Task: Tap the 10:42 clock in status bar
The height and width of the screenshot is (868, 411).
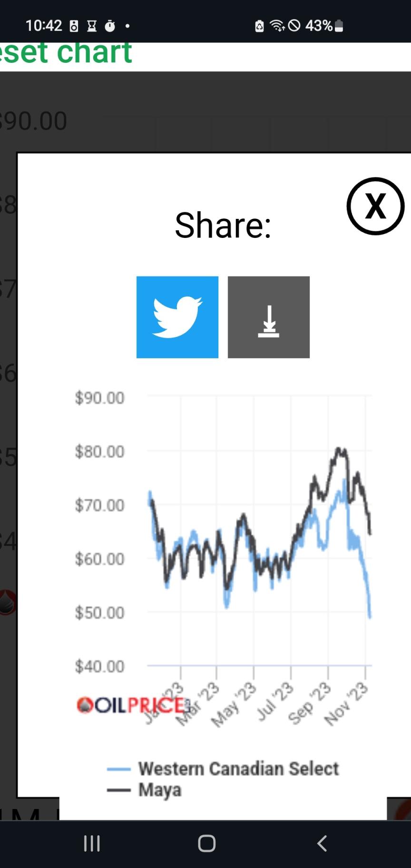Action: (x=43, y=26)
